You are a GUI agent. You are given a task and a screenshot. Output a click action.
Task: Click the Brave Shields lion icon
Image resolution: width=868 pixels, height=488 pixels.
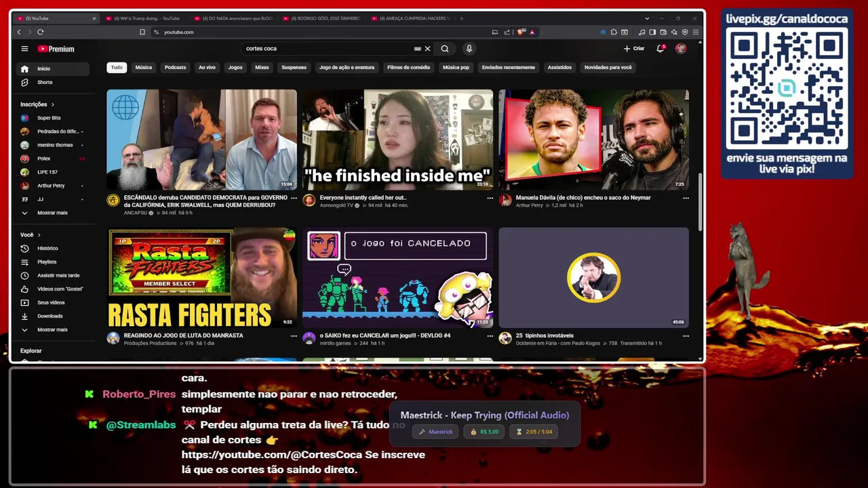pos(521,32)
